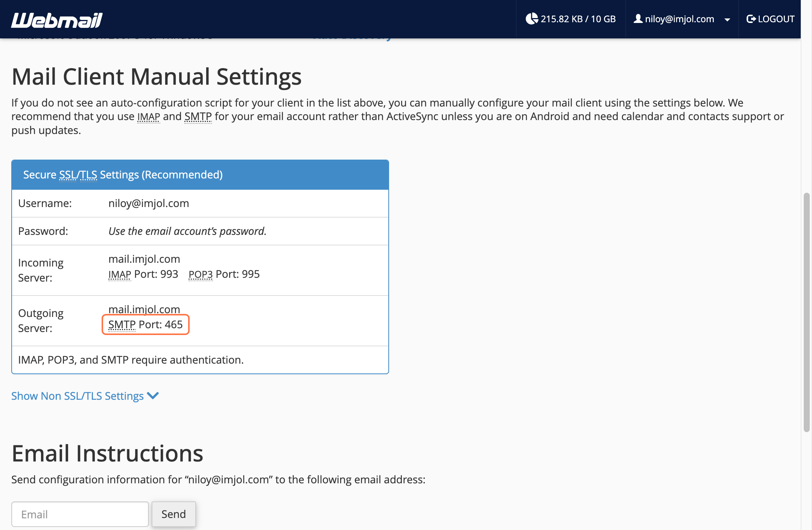This screenshot has height=530, width=812.
Task: Click the chevron beside Non SSL/TLS Settings
Action: [x=153, y=396]
